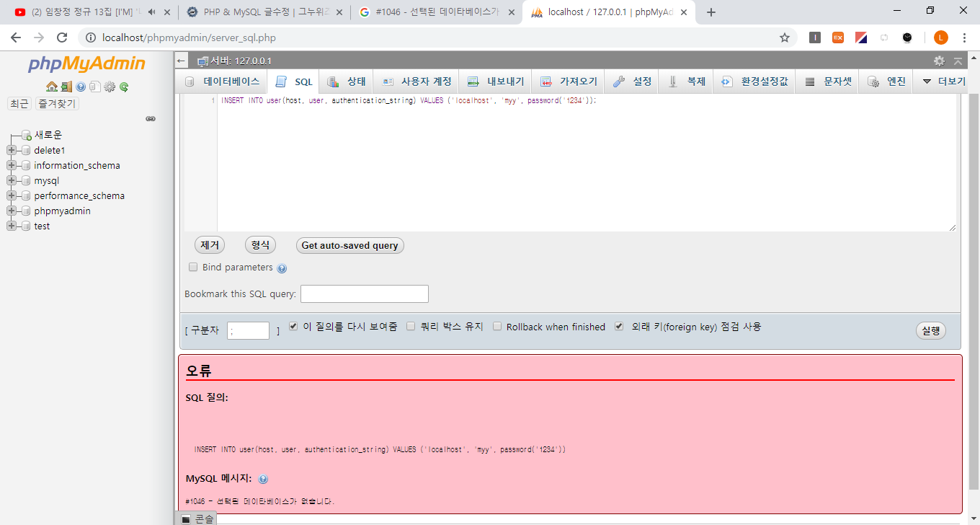This screenshot has height=525, width=980.
Task: Mute audio icon on the YouTube tab
Action: click(x=151, y=12)
